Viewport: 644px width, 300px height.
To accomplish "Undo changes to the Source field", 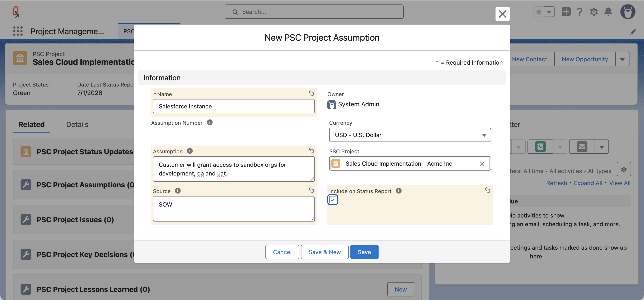I will pyautogui.click(x=311, y=190).
